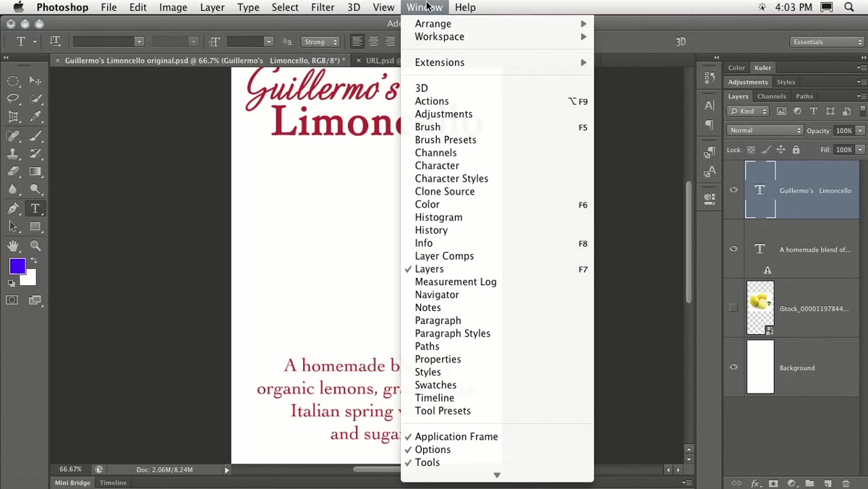Show the iStock lemon layer
The height and width of the screenshot is (489, 868).
[x=733, y=308]
